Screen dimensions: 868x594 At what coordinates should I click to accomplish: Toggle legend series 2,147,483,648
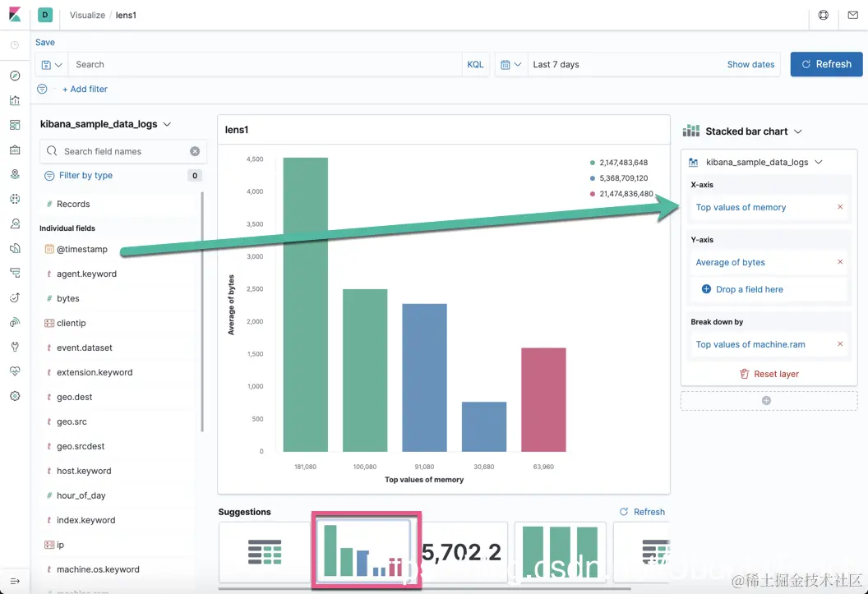point(618,163)
